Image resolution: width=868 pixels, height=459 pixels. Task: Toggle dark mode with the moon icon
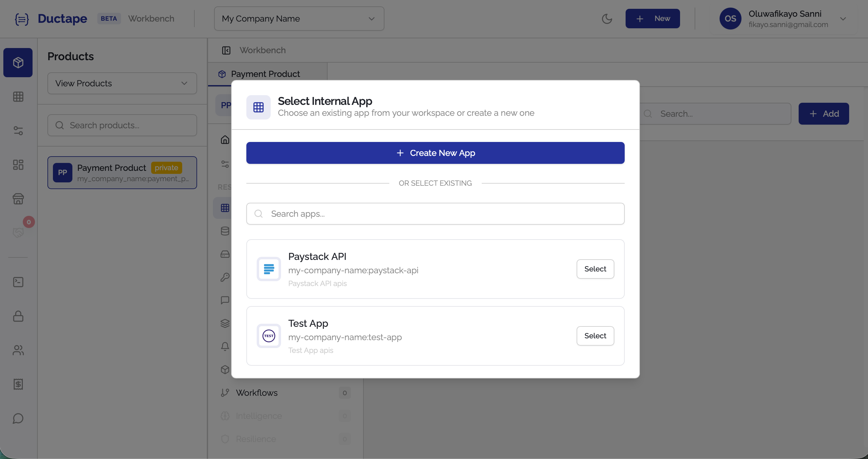[x=607, y=19]
